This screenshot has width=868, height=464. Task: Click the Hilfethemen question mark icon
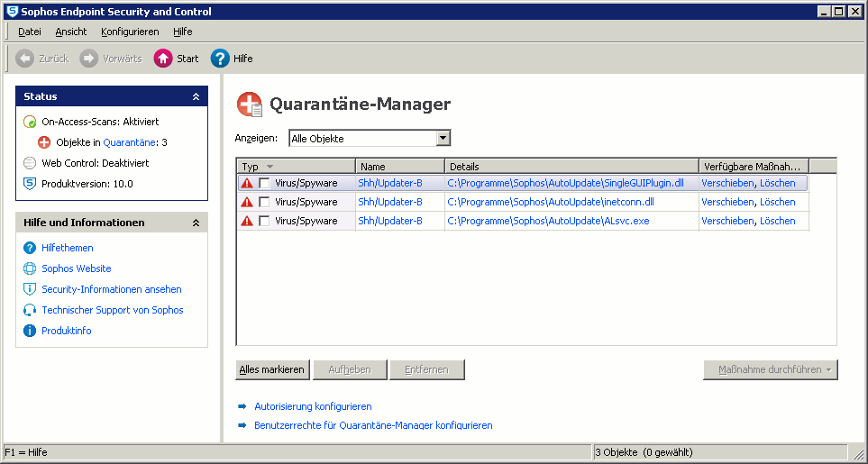tap(30, 248)
